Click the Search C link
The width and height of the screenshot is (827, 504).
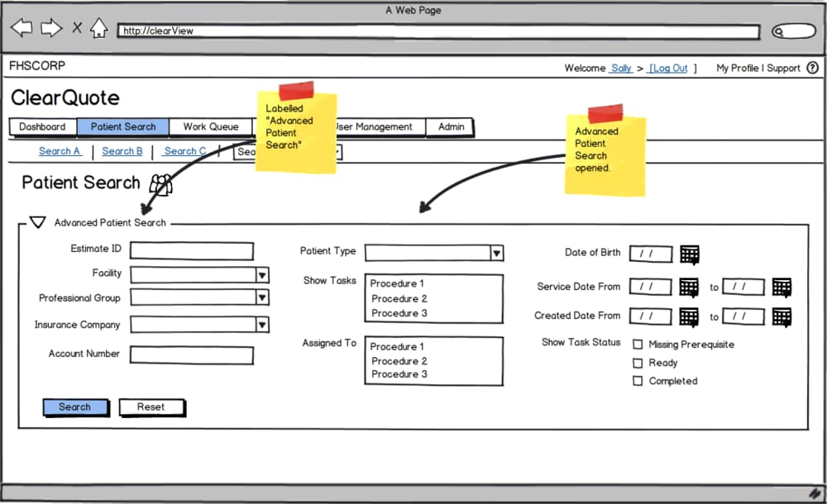point(184,151)
